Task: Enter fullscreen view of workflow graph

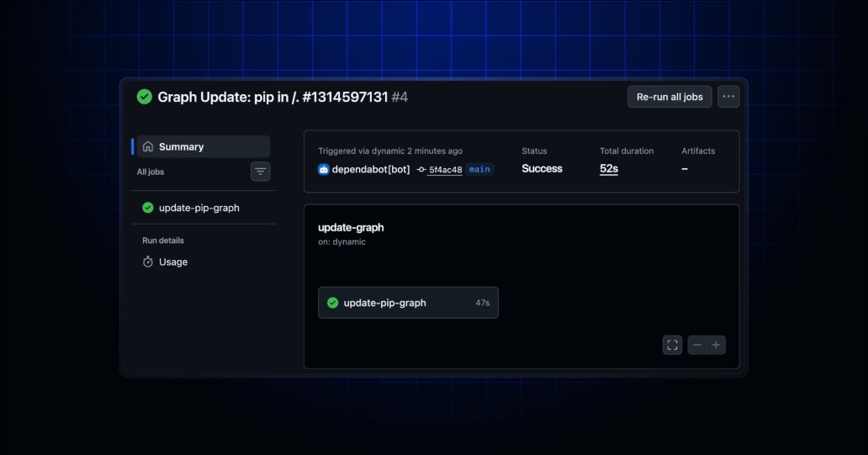Action: coord(672,345)
